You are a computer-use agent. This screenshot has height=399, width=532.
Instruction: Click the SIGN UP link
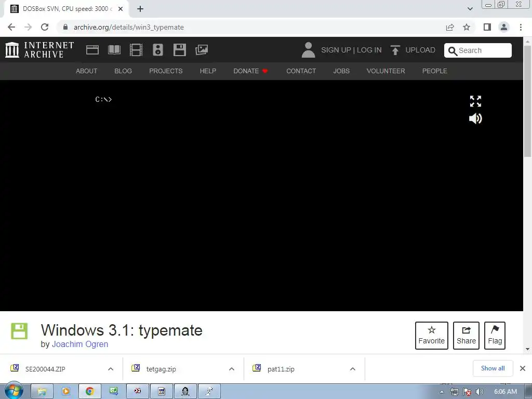point(336,50)
